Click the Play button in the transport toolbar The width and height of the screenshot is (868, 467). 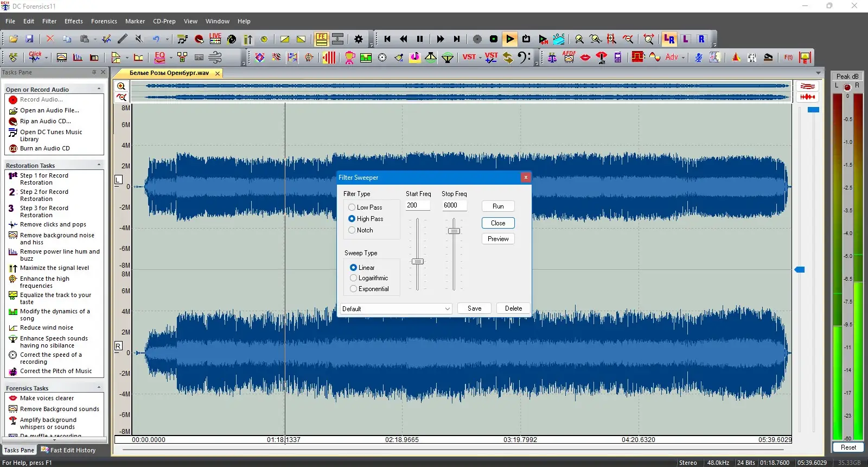[x=510, y=39]
